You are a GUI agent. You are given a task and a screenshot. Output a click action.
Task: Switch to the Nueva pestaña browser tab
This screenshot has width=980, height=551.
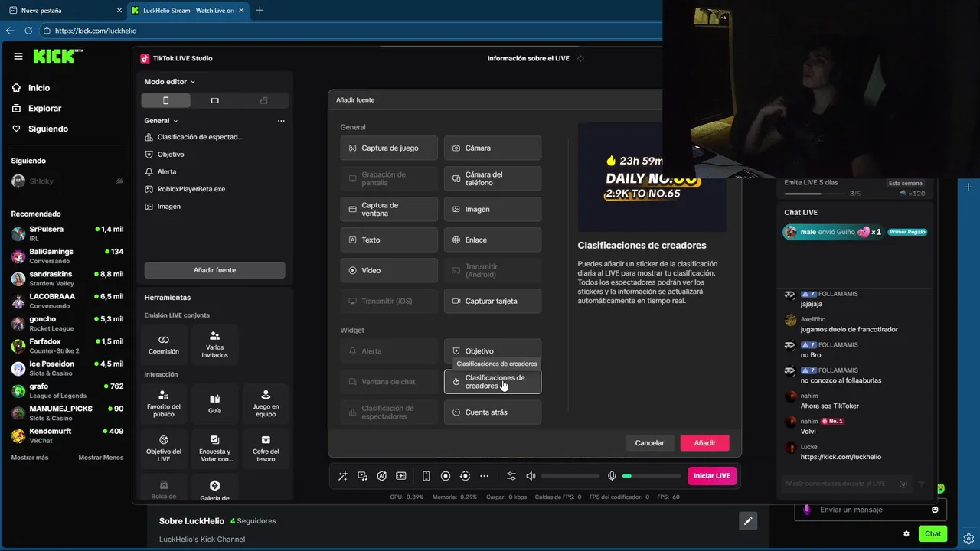coord(64,11)
